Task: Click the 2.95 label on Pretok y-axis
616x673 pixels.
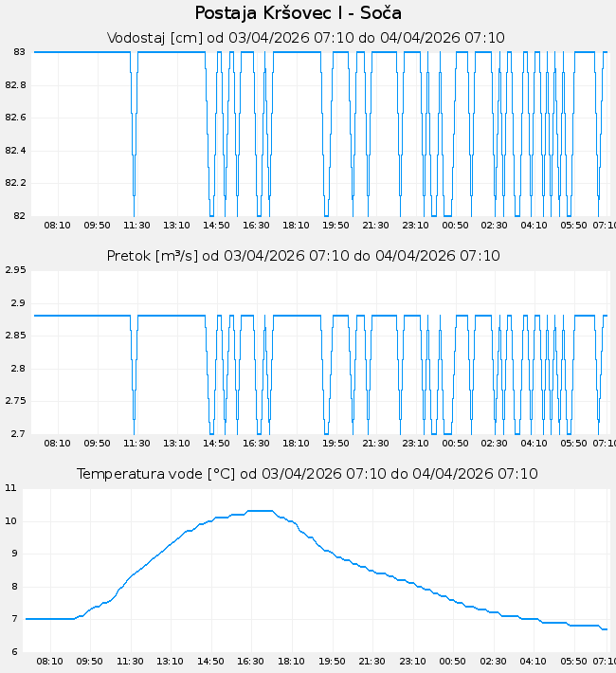Action: pyautogui.click(x=15, y=270)
